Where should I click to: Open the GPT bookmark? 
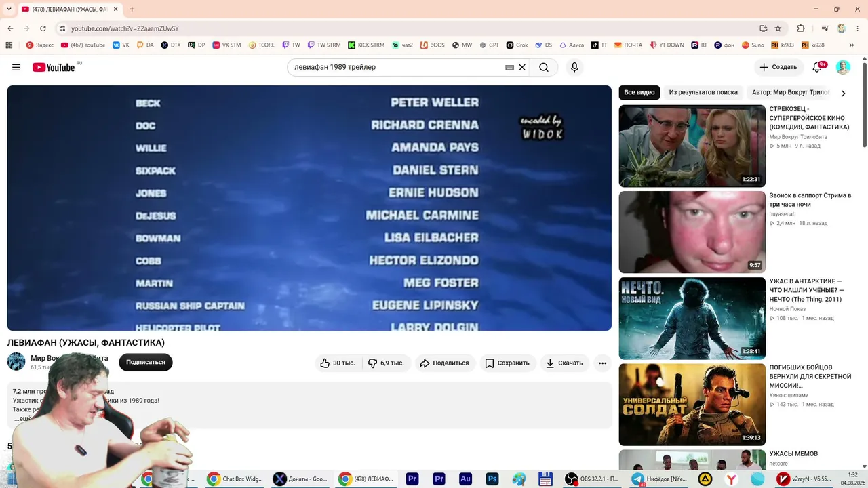point(489,45)
